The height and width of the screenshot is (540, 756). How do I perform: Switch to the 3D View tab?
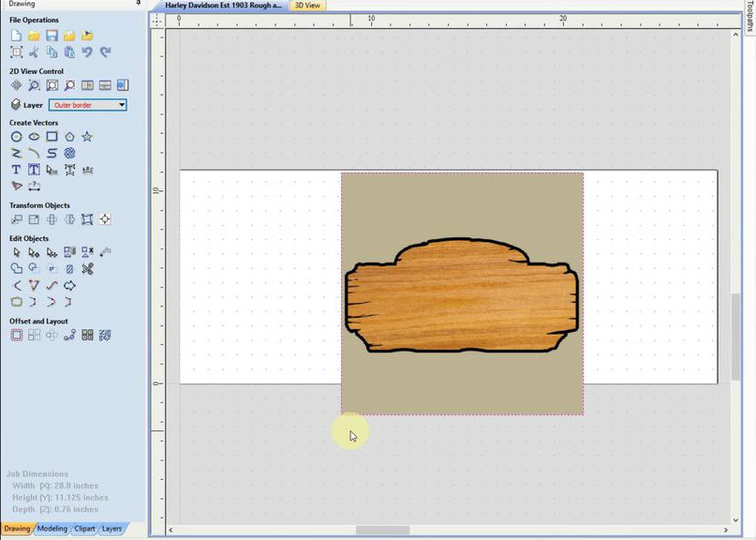[x=307, y=6]
